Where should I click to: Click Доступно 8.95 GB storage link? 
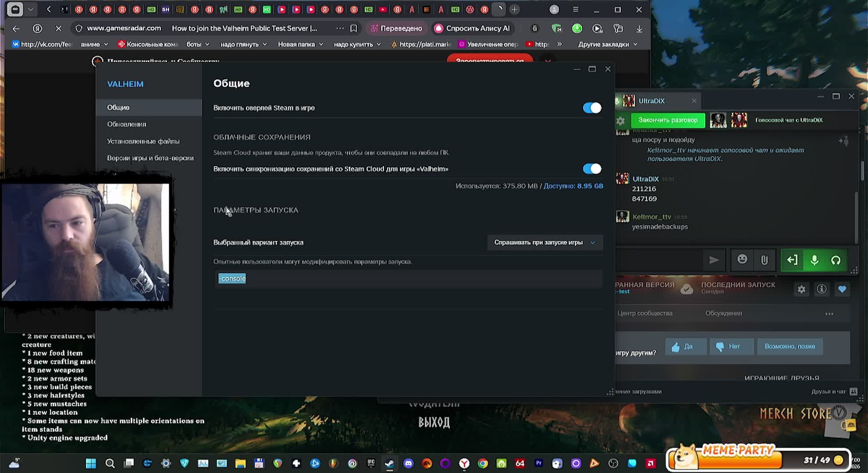573,186
